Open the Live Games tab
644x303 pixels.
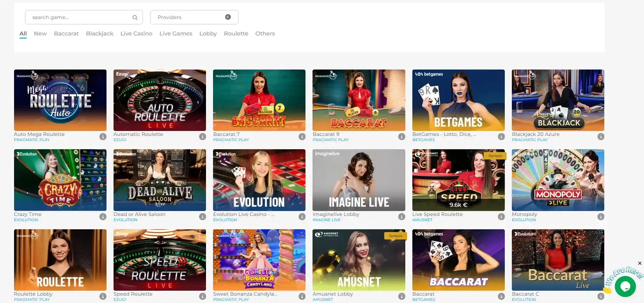point(176,34)
